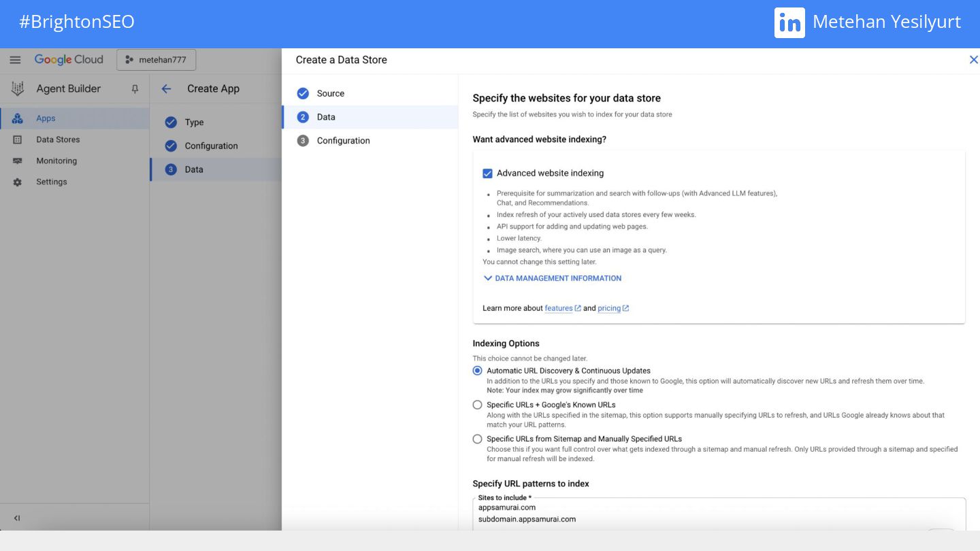The width and height of the screenshot is (980, 551).
Task: Click the appsamurai.com entry text
Action: tap(507, 507)
